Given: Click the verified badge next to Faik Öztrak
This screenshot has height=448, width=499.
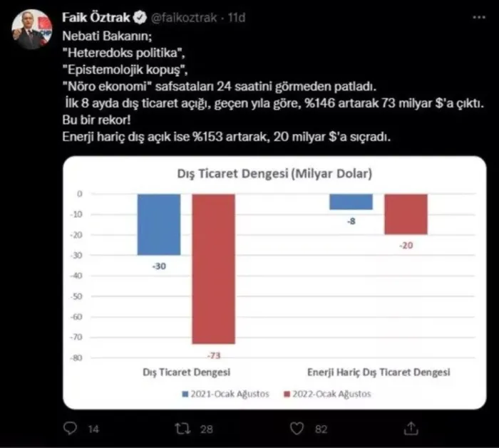Looking at the screenshot, I should [x=140, y=18].
